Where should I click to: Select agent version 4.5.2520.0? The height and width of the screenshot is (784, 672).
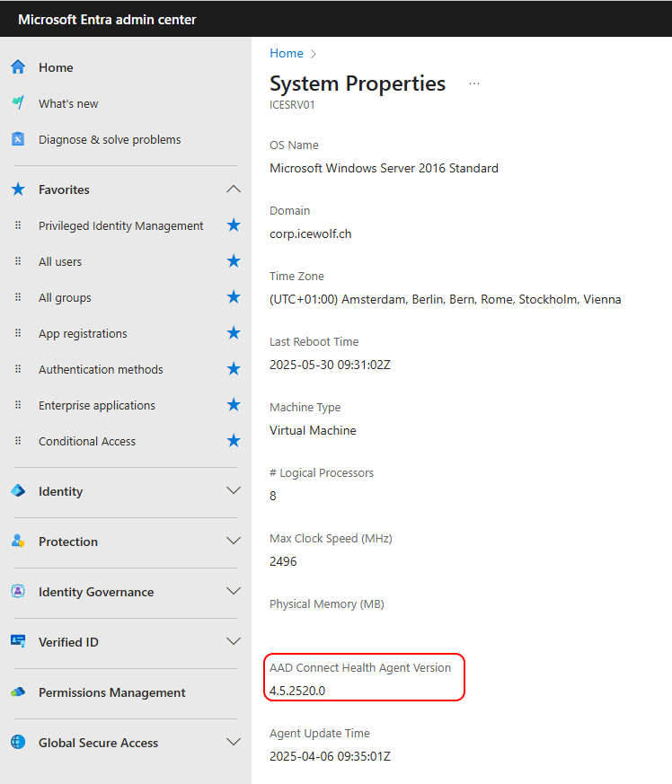click(297, 691)
